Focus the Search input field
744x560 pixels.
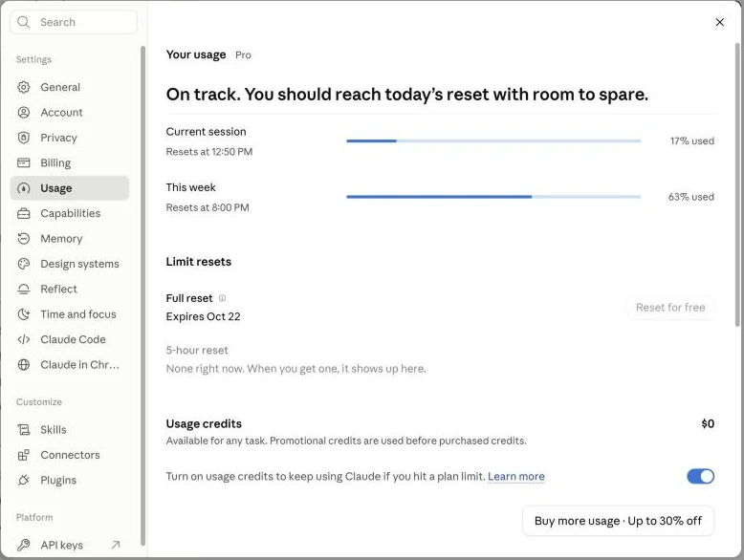pos(74,22)
